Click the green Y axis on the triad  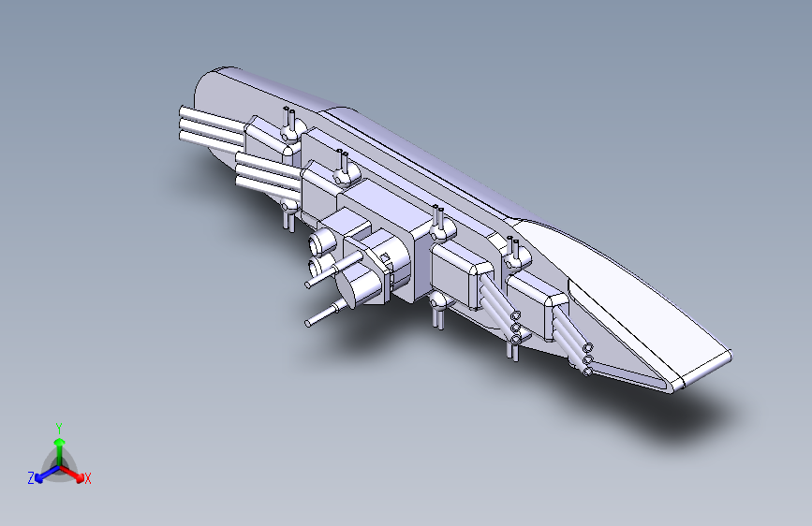click(x=60, y=451)
